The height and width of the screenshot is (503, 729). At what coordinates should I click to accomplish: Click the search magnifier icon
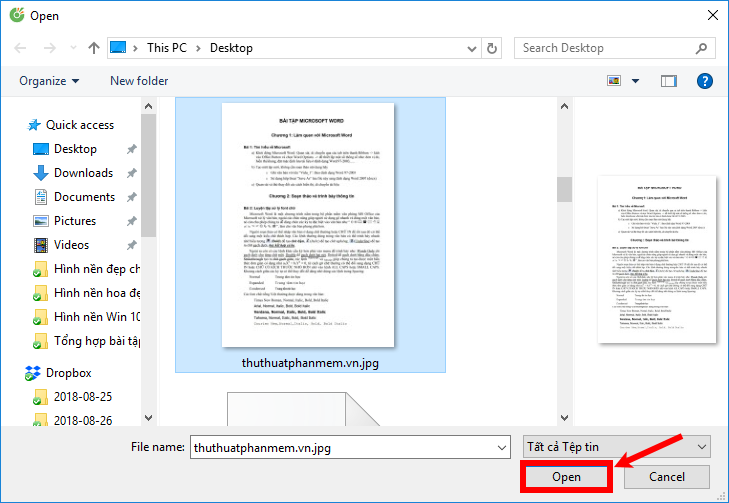point(701,48)
